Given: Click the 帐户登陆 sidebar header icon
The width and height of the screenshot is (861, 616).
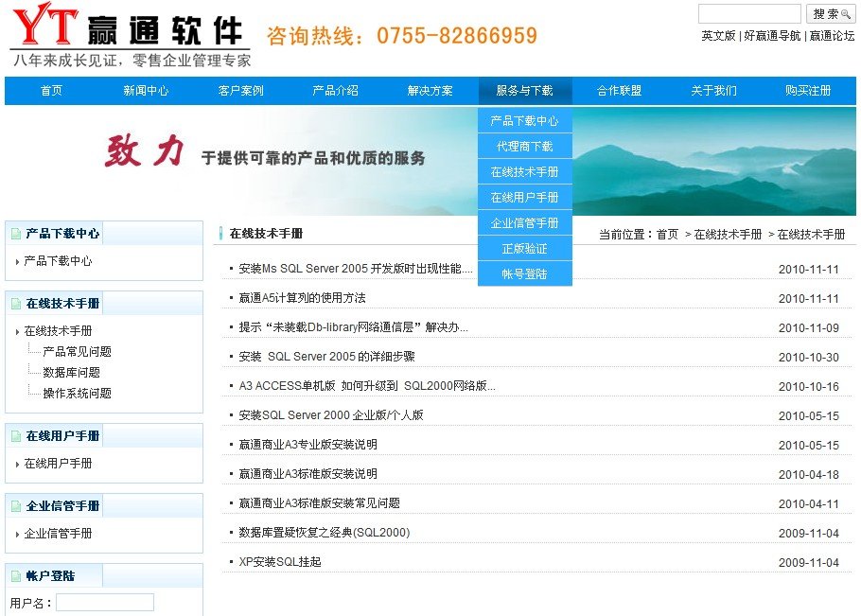Looking at the screenshot, I should [x=15, y=576].
